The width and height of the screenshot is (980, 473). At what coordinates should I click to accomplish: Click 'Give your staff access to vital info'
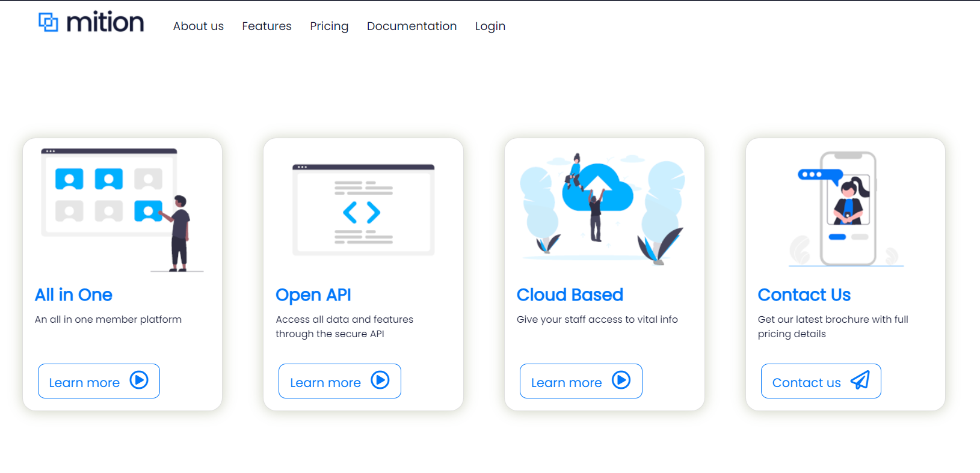click(597, 320)
